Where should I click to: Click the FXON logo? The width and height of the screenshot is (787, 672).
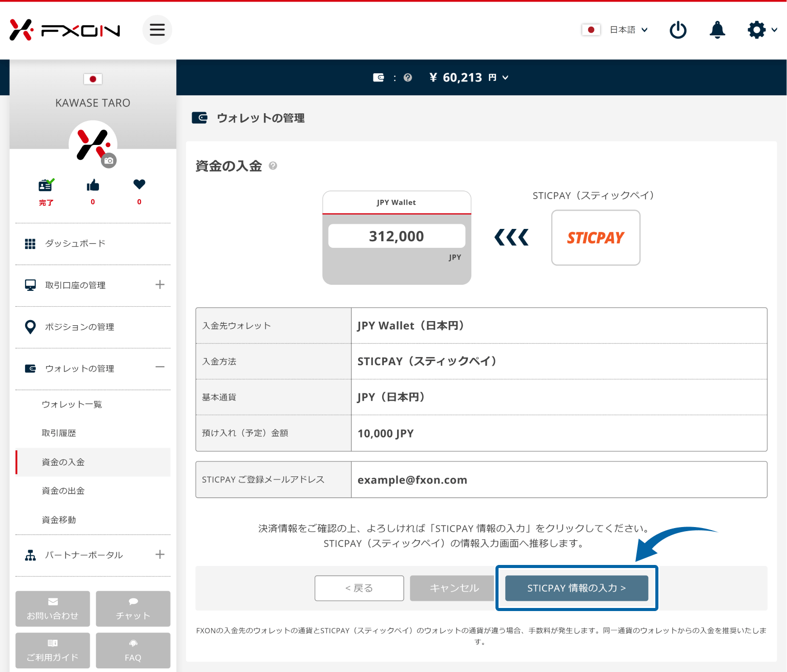point(65,30)
